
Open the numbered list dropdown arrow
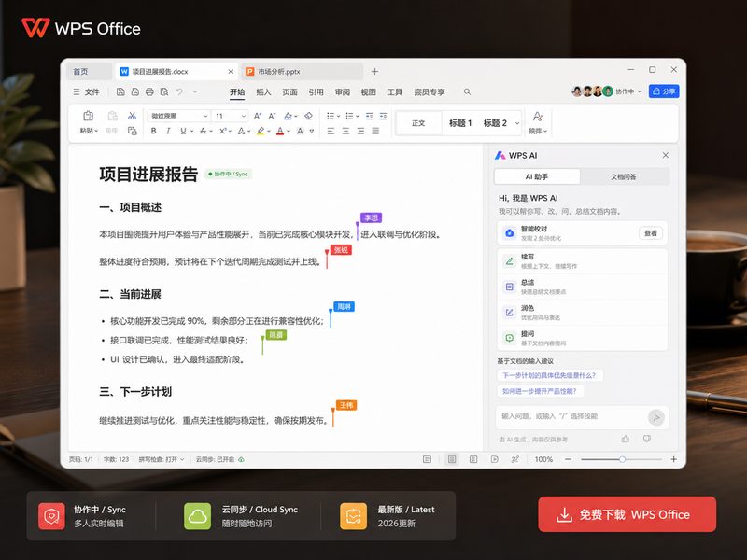click(358, 116)
